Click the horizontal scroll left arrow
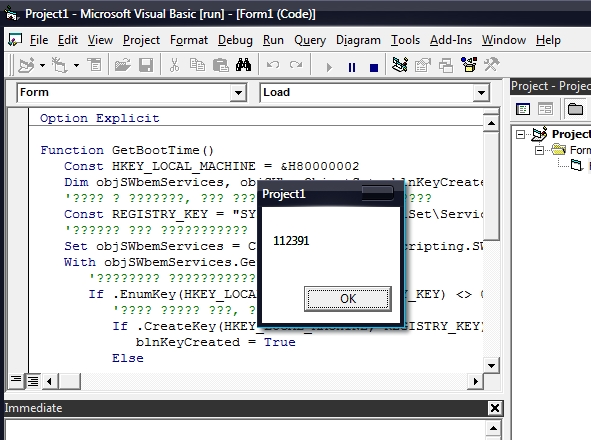The height and width of the screenshot is (440, 591). click(x=49, y=381)
